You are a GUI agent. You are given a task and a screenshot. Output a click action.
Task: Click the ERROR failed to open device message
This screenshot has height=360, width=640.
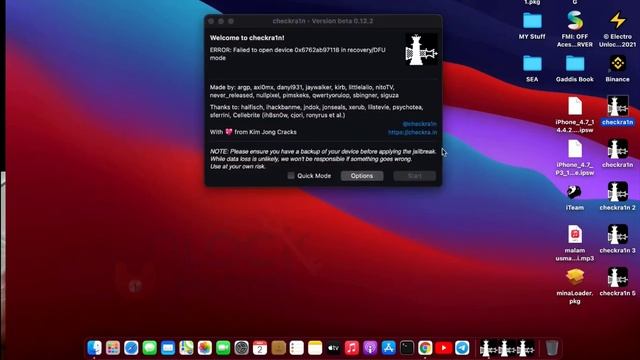(x=298, y=54)
